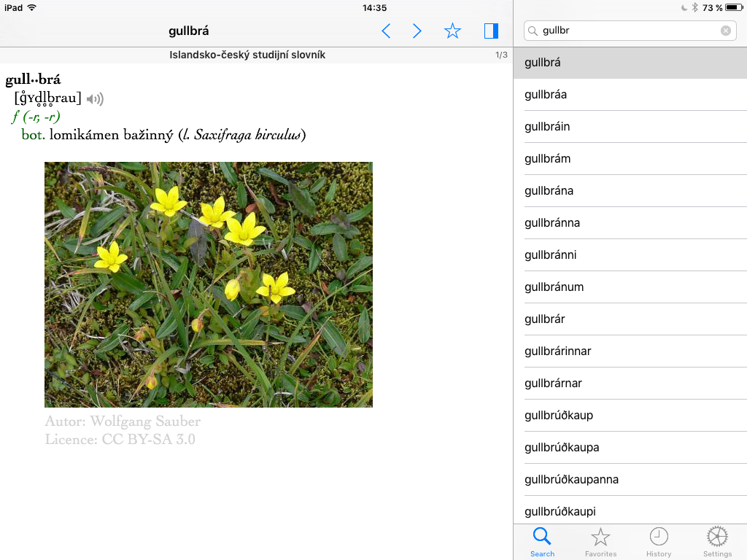Tap the battery indicator in status bar
Screen dimensions: 747x560
coord(734,7)
